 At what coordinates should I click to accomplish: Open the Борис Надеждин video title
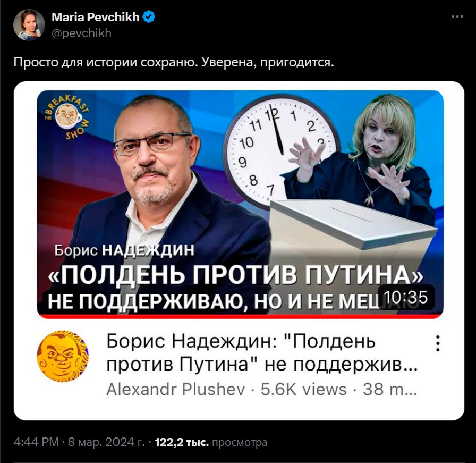[262, 352]
